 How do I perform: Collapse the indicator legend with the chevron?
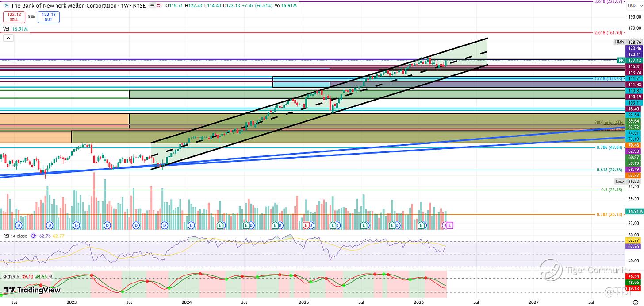click(x=9, y=38)
